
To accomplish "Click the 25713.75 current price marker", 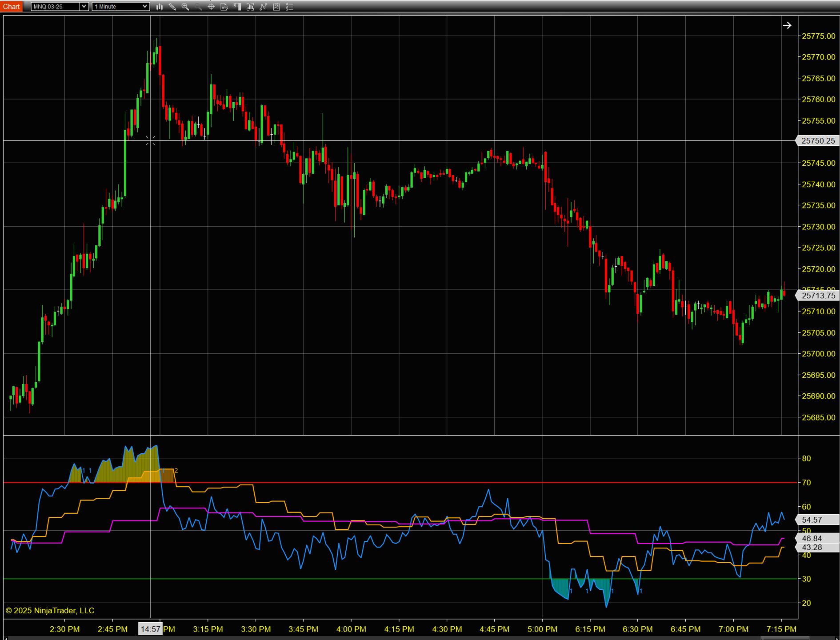I will coord(817,296).
